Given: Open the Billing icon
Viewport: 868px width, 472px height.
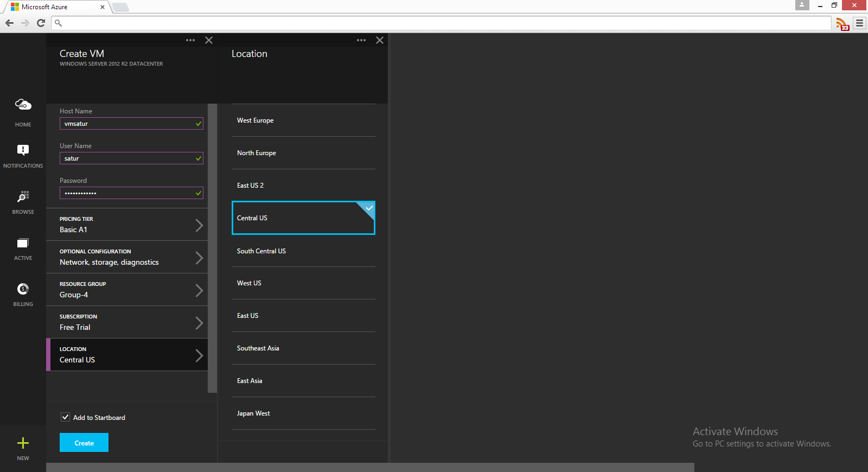Looking at the screenshot, I should point(23,289).
